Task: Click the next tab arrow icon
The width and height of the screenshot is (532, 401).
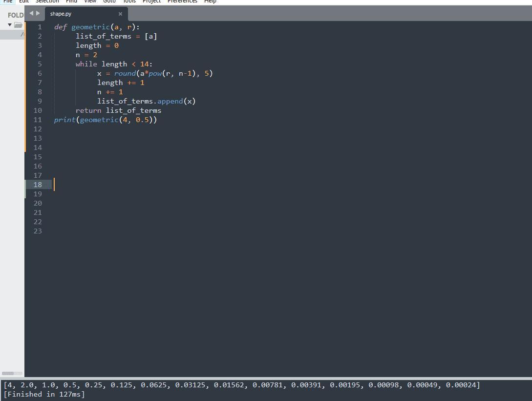Action: tap(38, 14)
